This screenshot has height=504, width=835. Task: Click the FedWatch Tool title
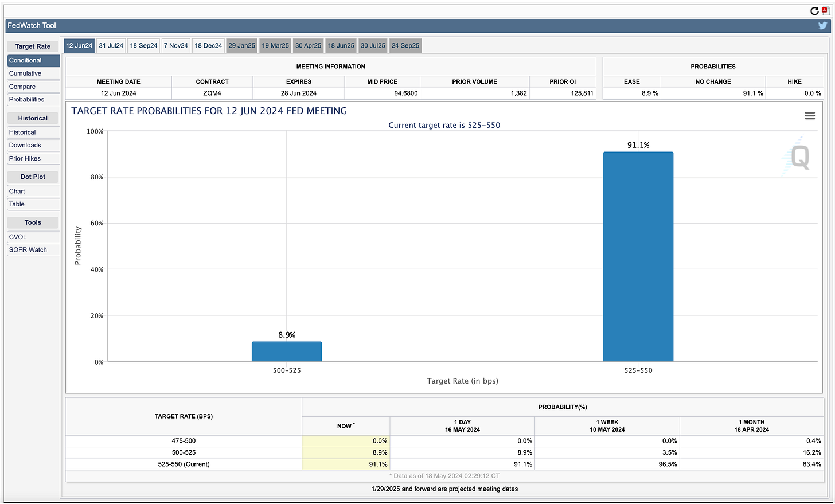[x=32, y=25]
